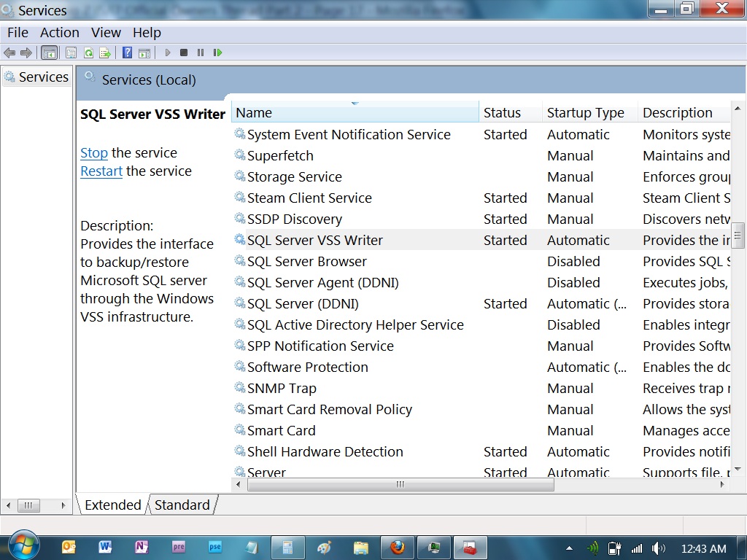Select the Smart Card service name
This screenshot has height=560, width=747.
point(282,430)
